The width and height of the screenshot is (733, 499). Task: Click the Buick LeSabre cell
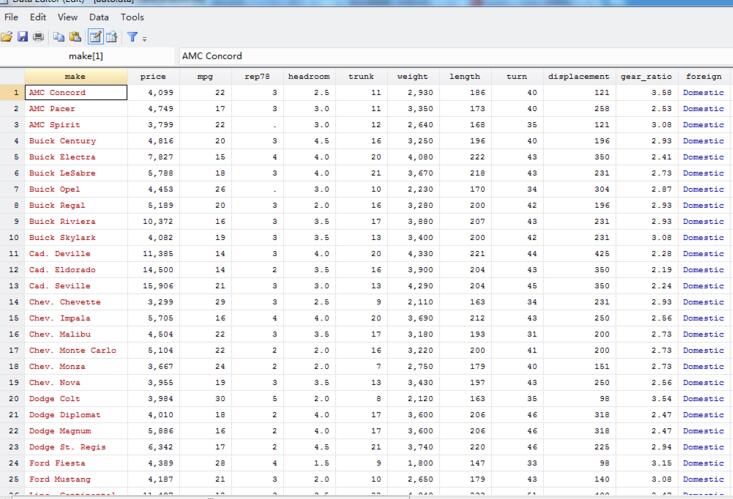pyautogui.click(x=76, y=173)
